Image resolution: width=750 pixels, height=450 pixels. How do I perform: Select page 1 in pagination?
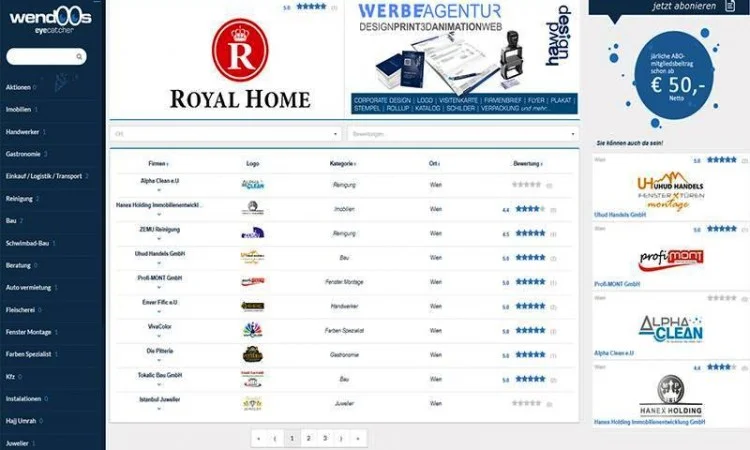tap(292, 439)
